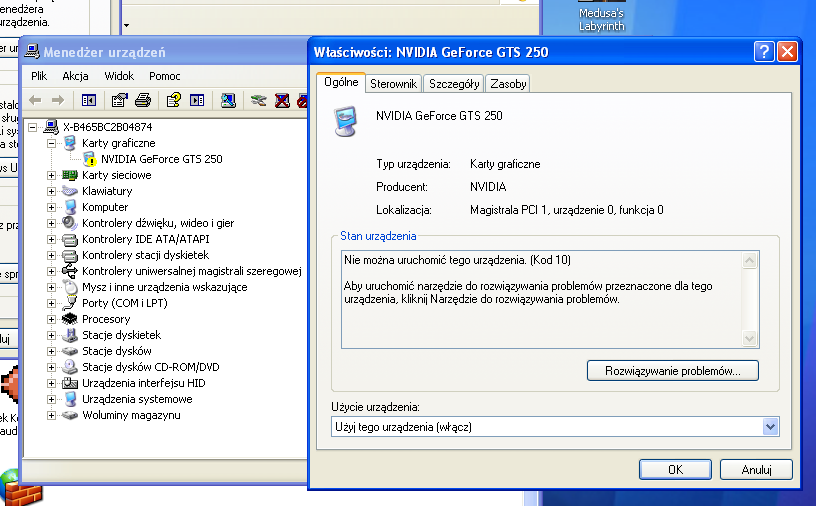Click the Karty sieciowe network card icon
Image resolution: width=816 pixels, height=506 pixels.
click(70, 175)
